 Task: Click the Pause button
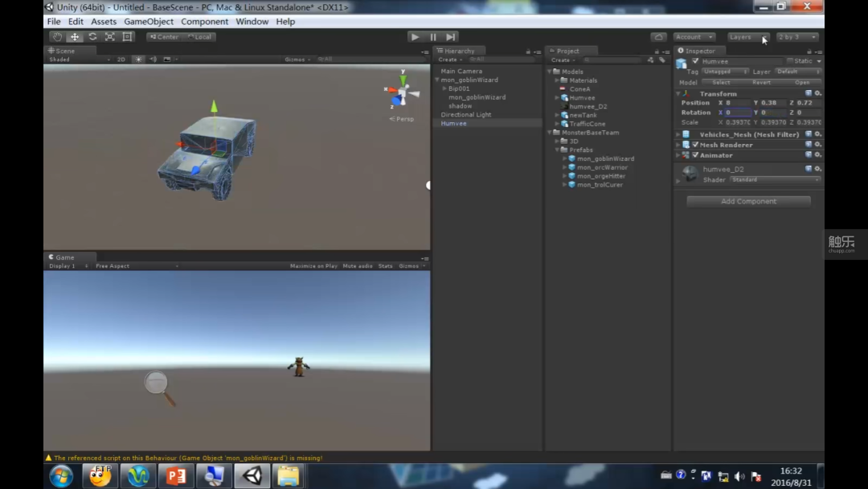(x=433, y=36)
